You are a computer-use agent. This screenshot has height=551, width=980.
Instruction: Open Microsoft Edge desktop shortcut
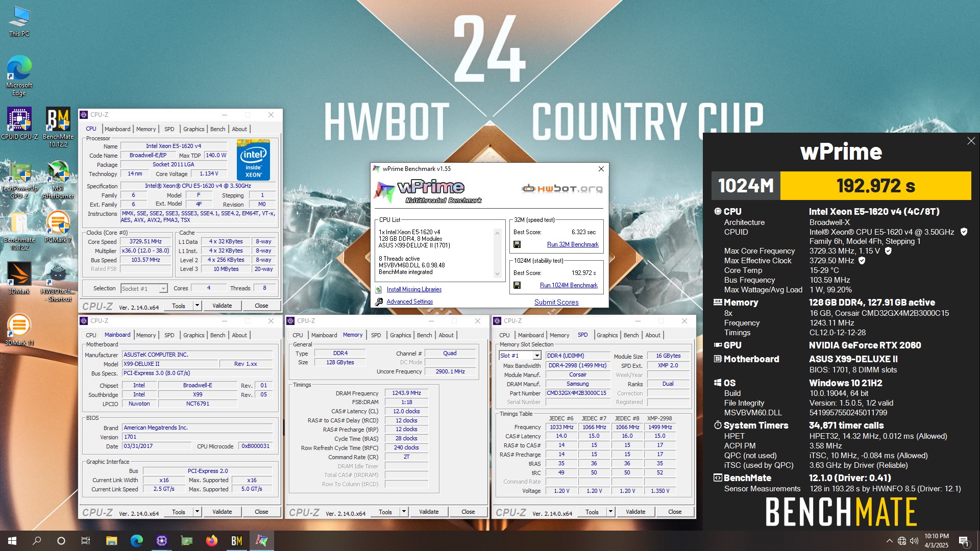pos(19,76)
